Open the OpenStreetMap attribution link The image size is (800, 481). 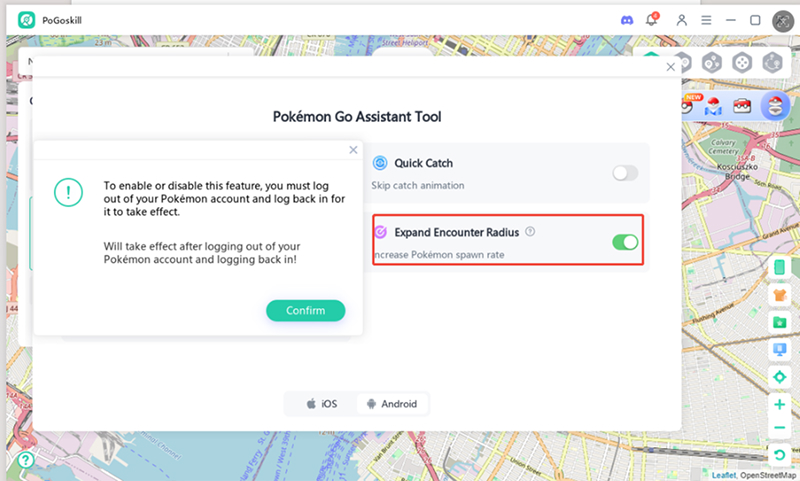click(x=768, y=475)
